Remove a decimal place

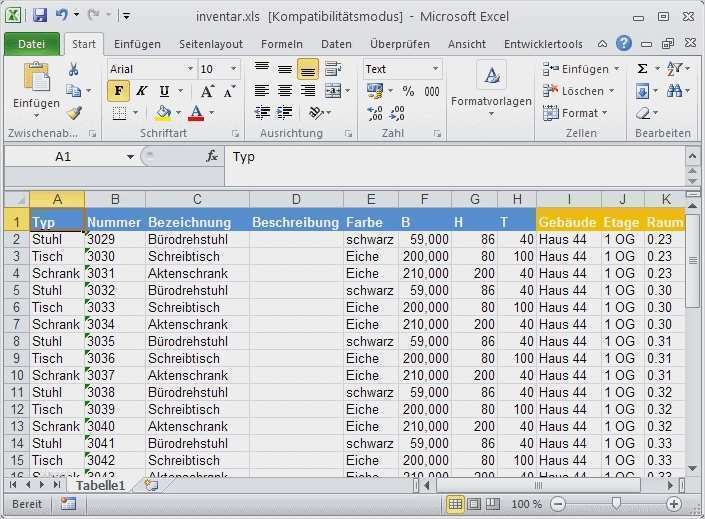pos(397,113)
